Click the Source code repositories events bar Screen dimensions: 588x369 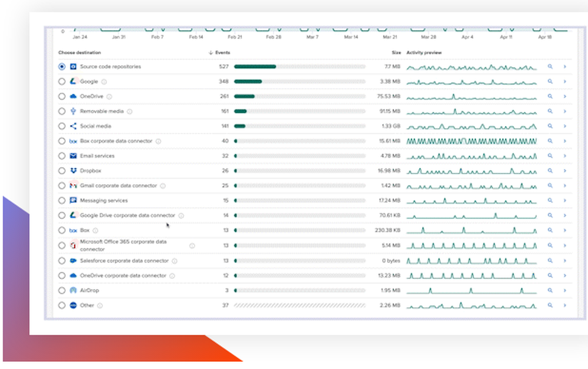[x=300, y=67]
